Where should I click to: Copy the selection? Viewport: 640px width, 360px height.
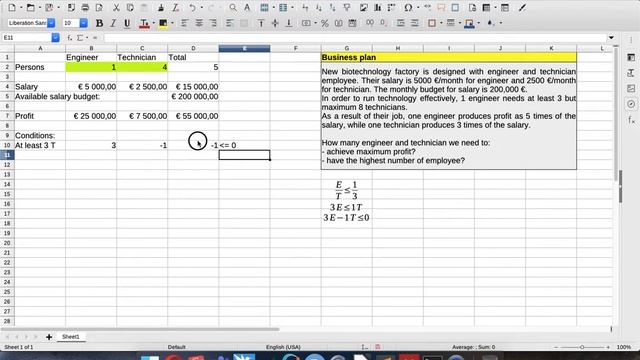130,7
